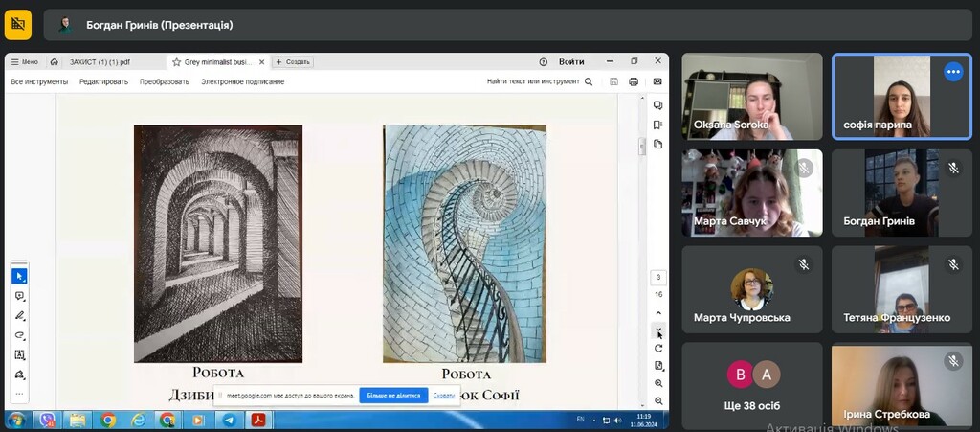Image resolution: width=980 pixels, height=432 pixels.
Task: Rotate the page using the rotate icon
Action: point(658,348)
